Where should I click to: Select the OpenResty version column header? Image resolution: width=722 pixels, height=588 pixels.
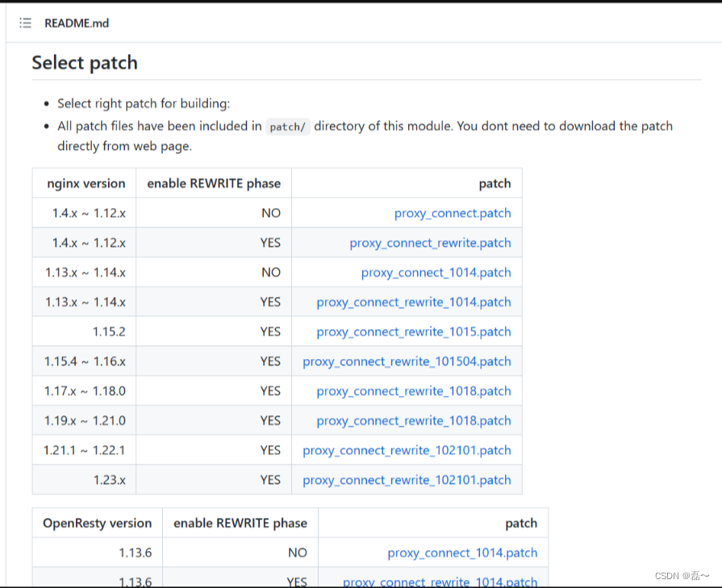97,523
